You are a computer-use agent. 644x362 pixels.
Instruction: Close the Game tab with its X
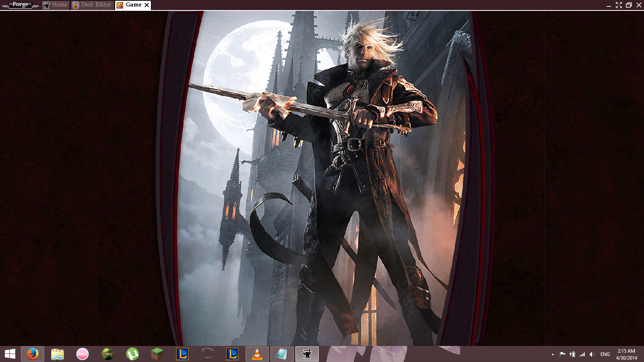pyautogui.click(x=147, y=5)
